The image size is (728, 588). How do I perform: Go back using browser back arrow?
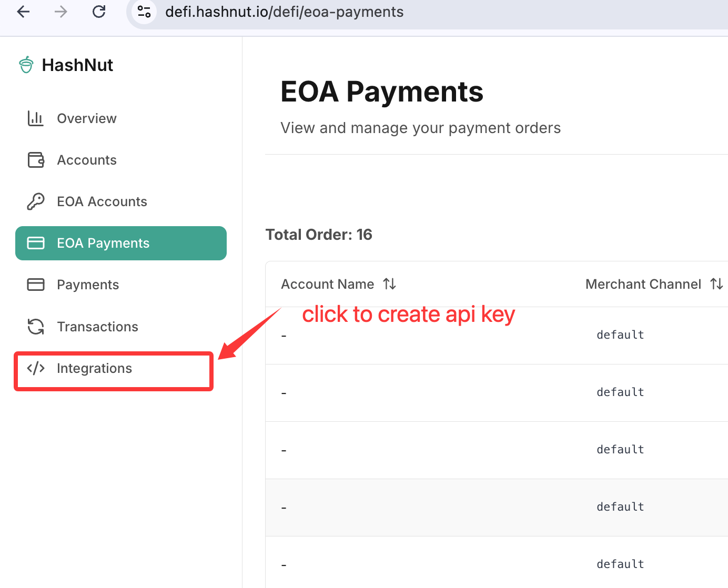(24, 12)
